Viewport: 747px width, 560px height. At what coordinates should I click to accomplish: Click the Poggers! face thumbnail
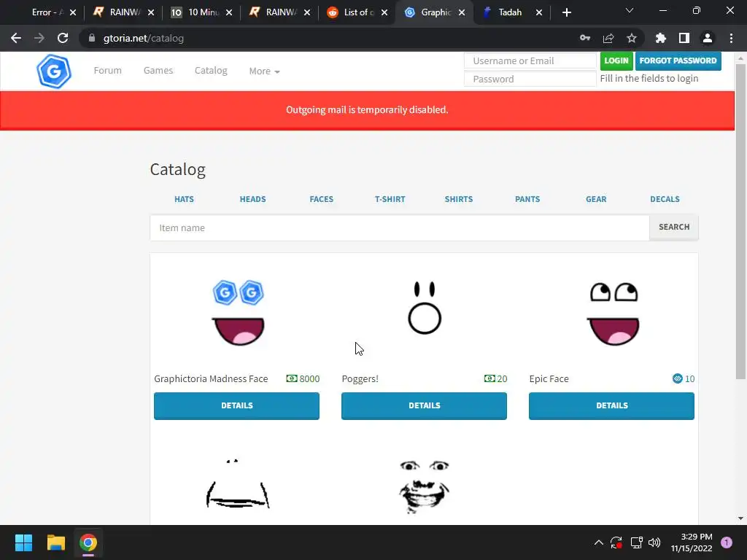(425, 308)
